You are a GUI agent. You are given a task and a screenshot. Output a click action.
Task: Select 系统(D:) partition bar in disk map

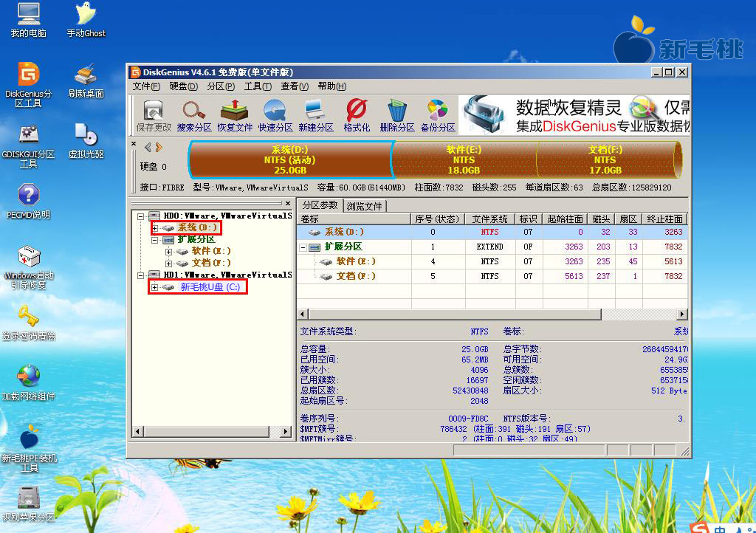tap(291, 160)
